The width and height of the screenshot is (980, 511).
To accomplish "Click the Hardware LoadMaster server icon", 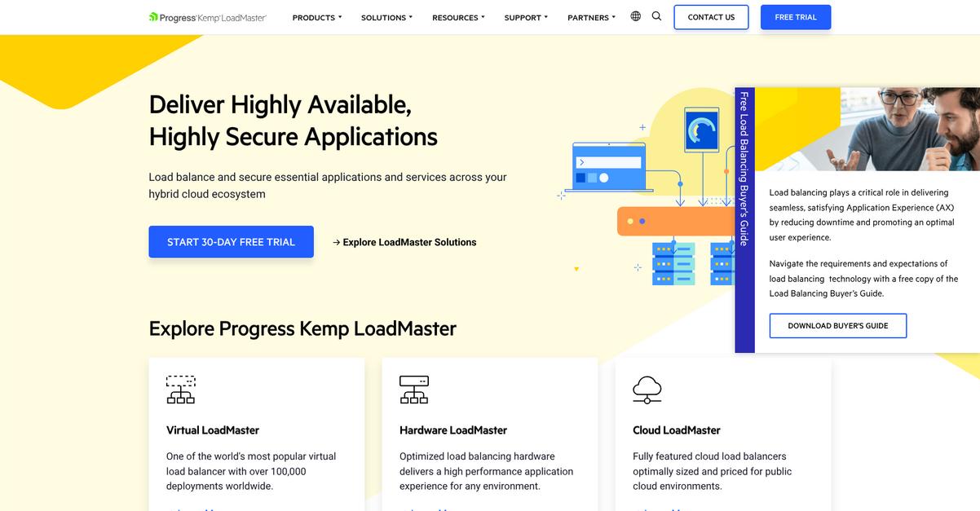I will (x=414, y=390).
